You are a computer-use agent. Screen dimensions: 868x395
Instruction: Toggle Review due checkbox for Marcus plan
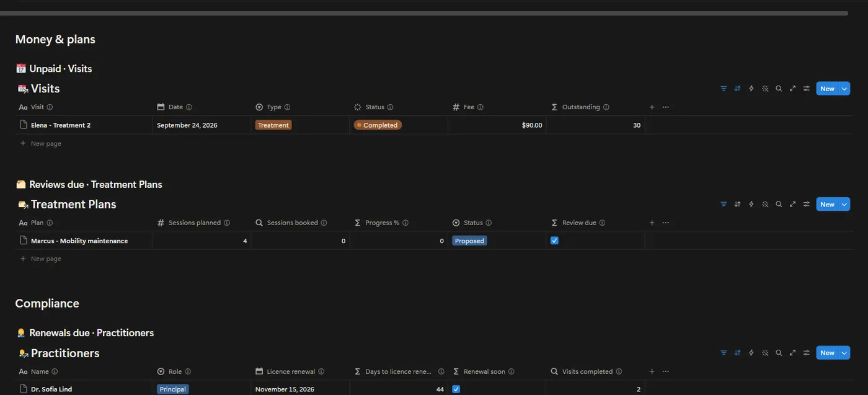tap(554, 241)
